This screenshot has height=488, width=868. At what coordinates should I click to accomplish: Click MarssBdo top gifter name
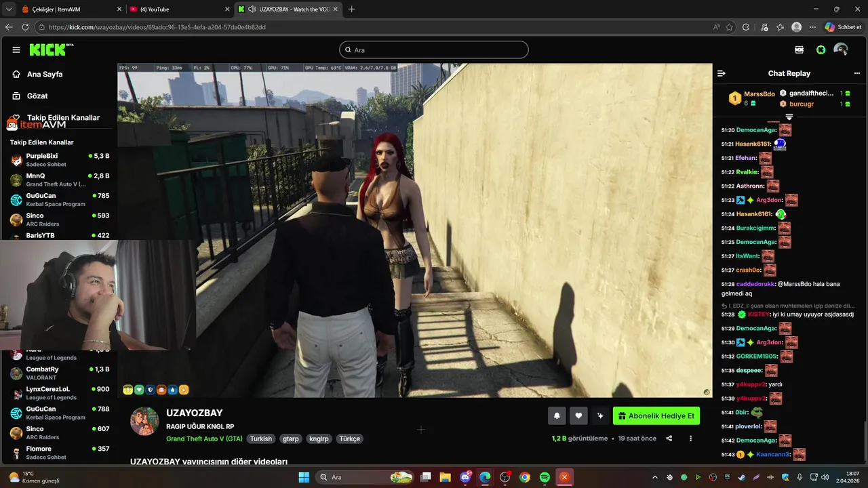pos(759,94)
